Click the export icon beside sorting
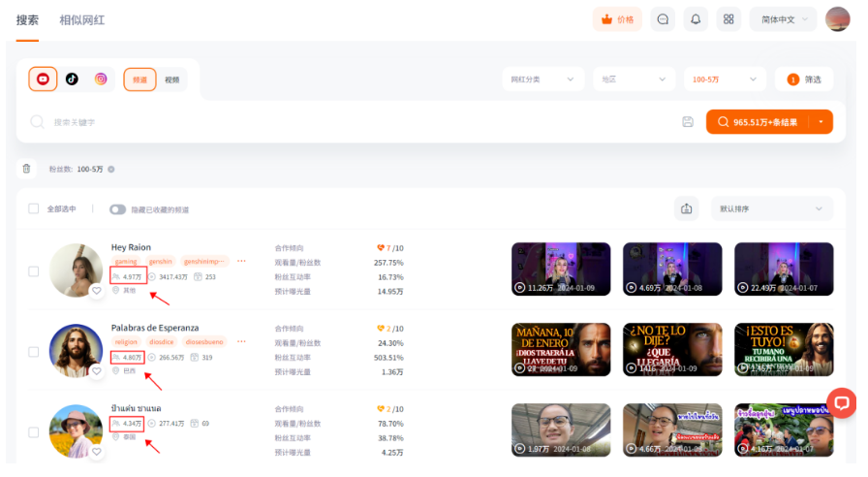 pos(687,208)
